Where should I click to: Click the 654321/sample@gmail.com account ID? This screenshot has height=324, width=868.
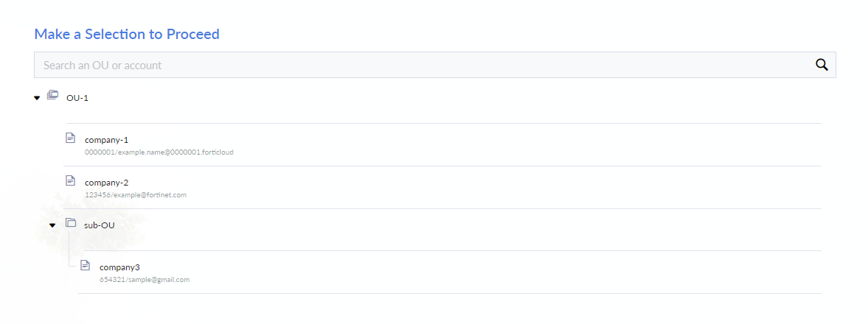[145, 280]
